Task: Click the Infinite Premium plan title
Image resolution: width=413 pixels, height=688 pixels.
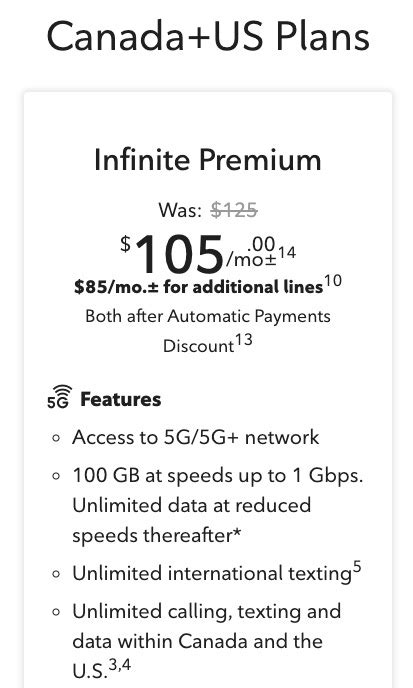Action: [208, 160]
